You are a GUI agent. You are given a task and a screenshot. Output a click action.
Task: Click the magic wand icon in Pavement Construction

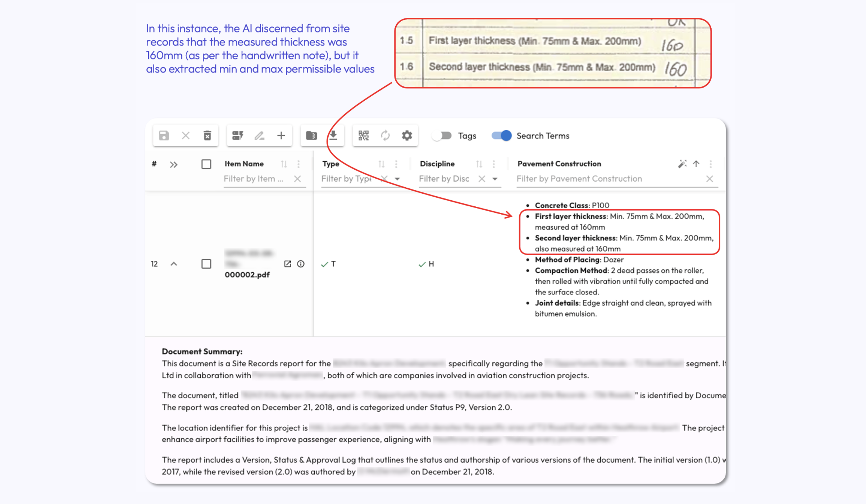coord(682,164)
